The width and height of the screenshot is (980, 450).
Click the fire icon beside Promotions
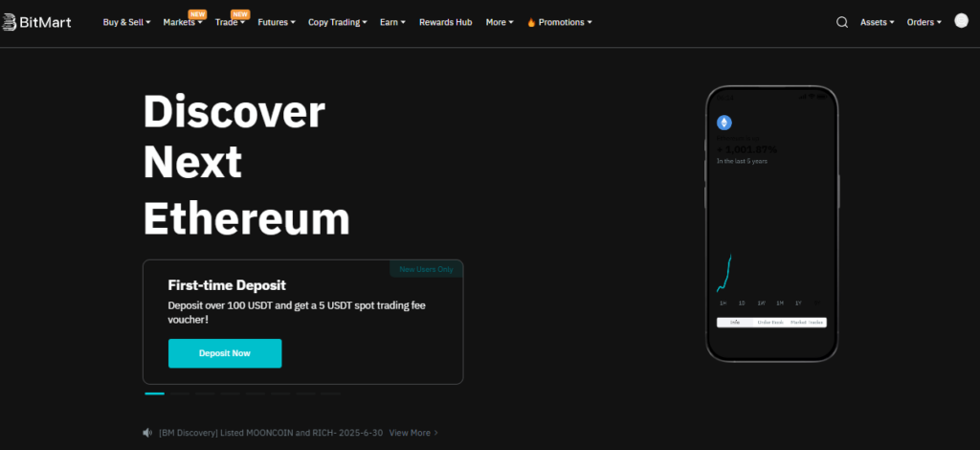click(x=531, y=23)
